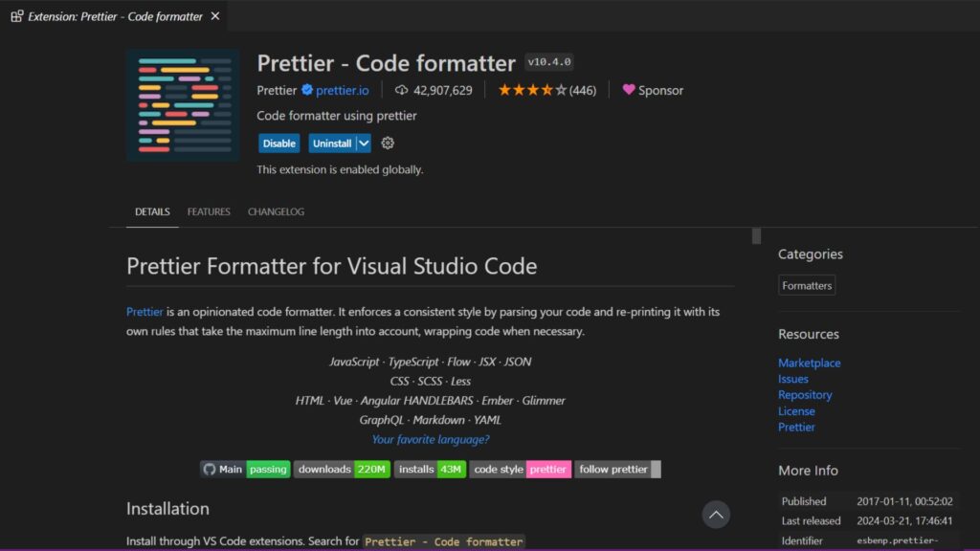Click the Resources heading
The image size is (980, 551).
809,334
